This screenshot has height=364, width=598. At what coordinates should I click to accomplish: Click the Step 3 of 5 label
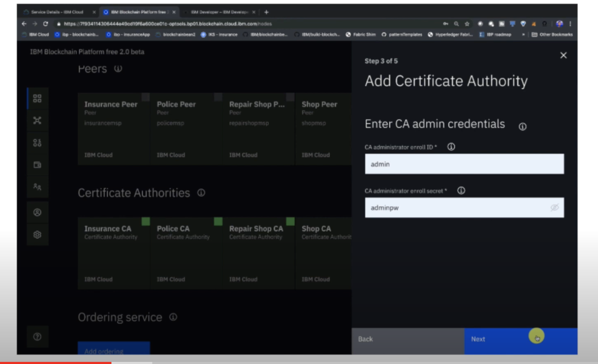(381, 61)
